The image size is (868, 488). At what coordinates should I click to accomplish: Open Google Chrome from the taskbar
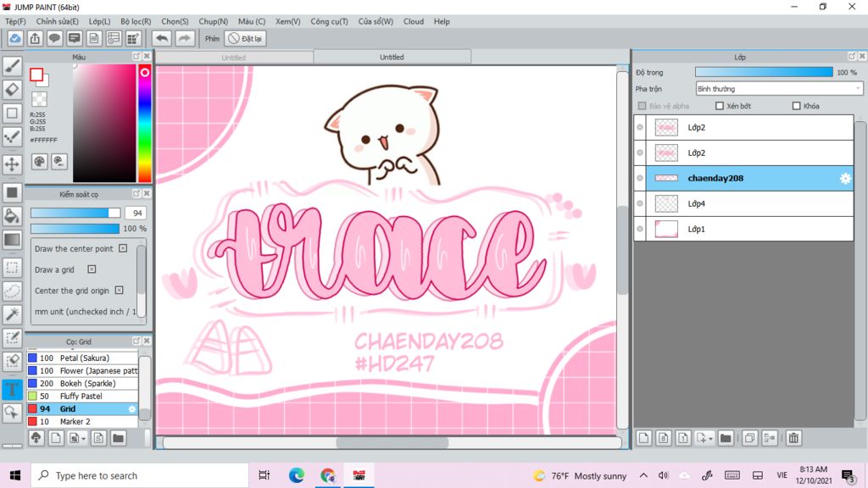(328, 475)
